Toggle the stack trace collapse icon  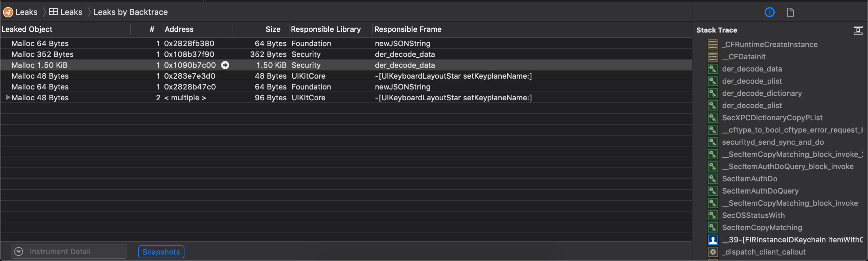[x=858, y=30]
